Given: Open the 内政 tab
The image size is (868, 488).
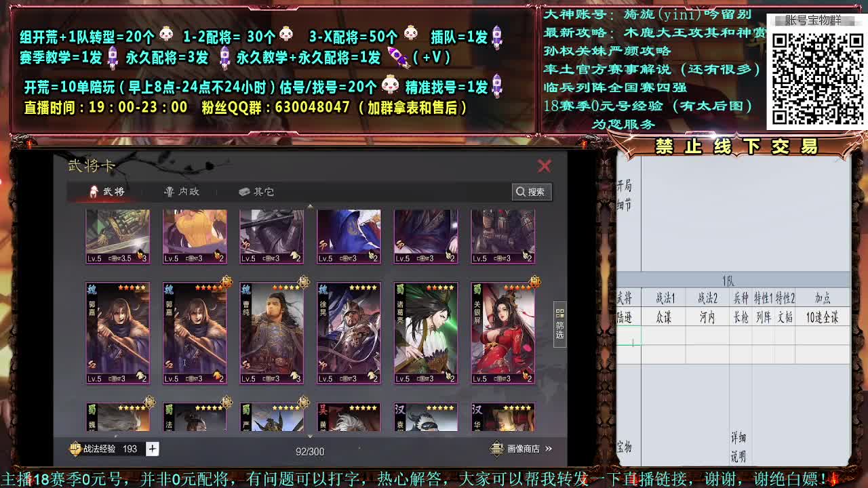Looking at the screenshot, I should [182, 192].
